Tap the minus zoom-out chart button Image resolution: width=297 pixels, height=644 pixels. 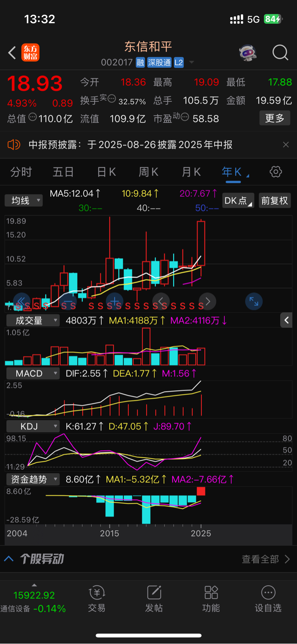[68, 301]
